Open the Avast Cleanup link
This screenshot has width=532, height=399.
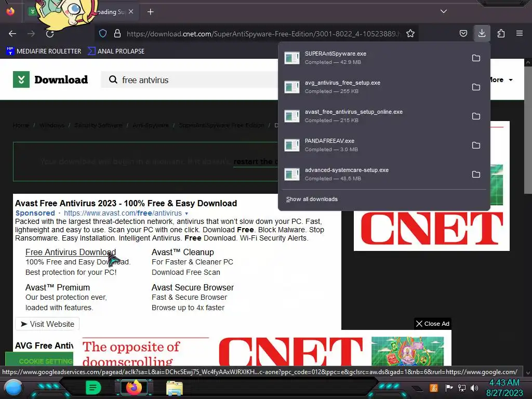tap(182, 252)
